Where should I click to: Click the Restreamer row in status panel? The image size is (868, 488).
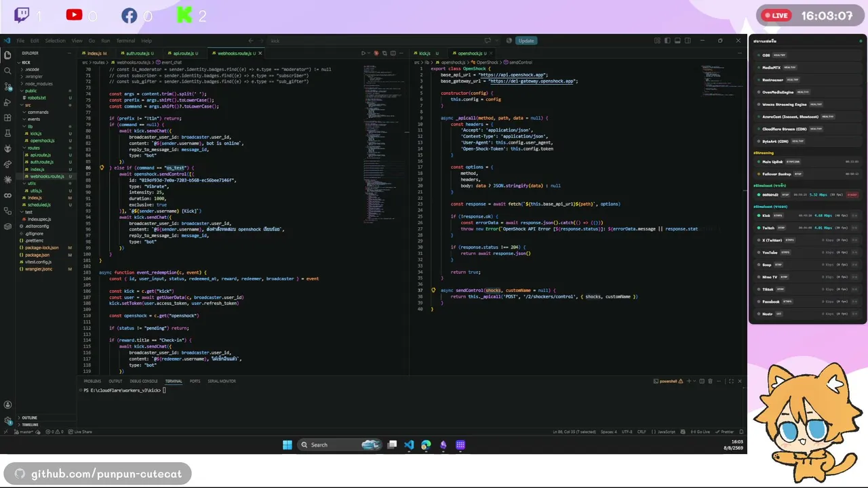(807, 80)
